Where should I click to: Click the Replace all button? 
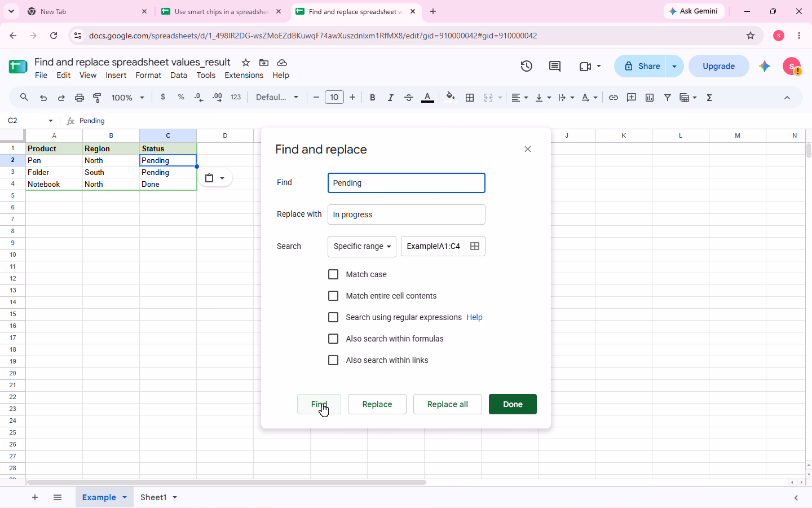point(448,404)
